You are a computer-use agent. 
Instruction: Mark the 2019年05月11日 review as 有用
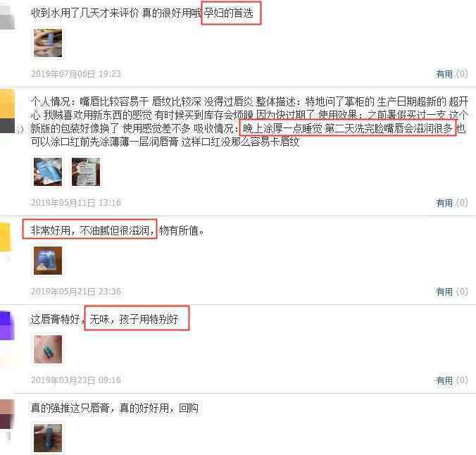pos(452,203)
